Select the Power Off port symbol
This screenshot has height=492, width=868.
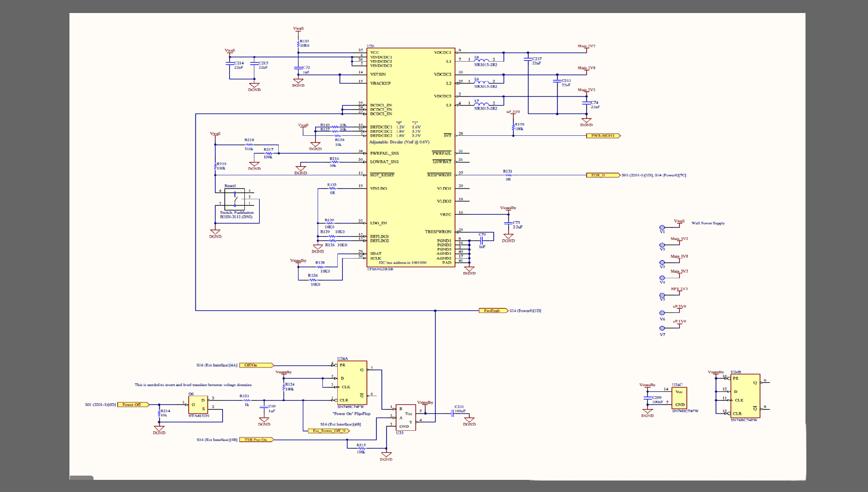[x=133, y=405]
